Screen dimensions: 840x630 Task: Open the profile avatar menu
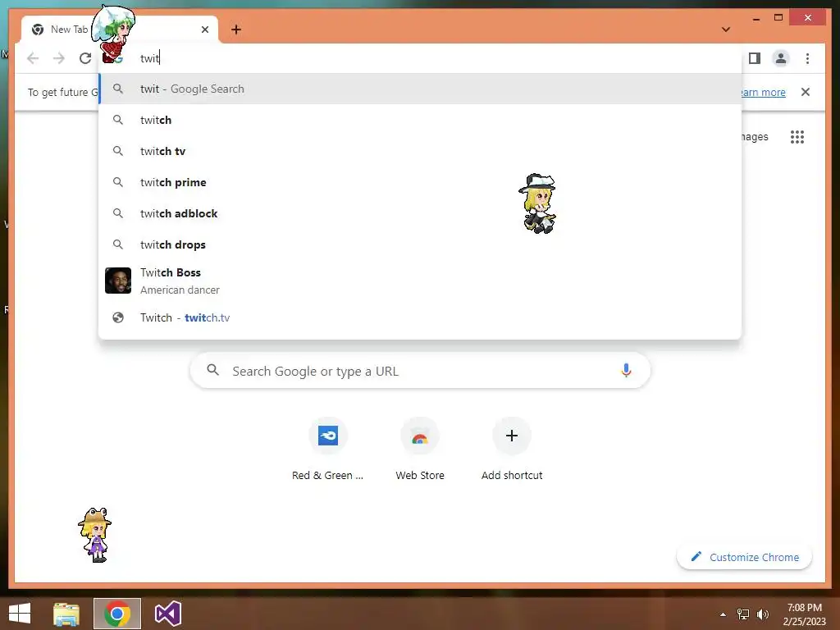point(781,58)
